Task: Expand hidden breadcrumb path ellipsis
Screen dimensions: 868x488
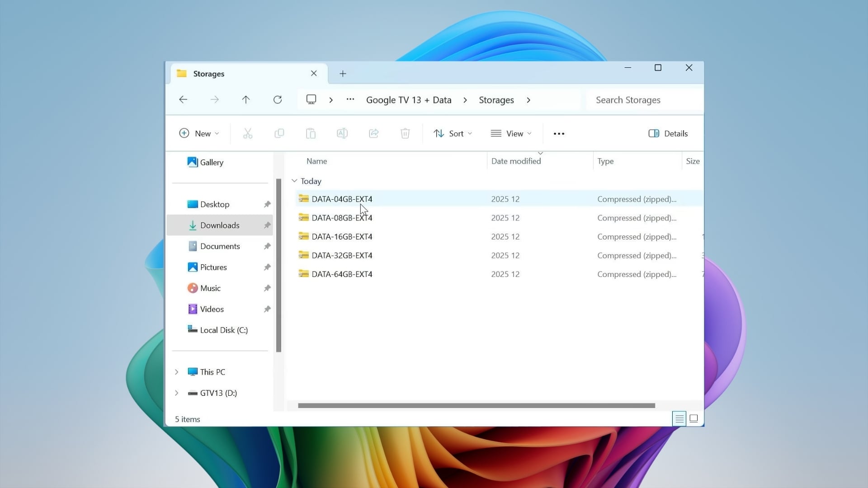Action: point(350,99)
